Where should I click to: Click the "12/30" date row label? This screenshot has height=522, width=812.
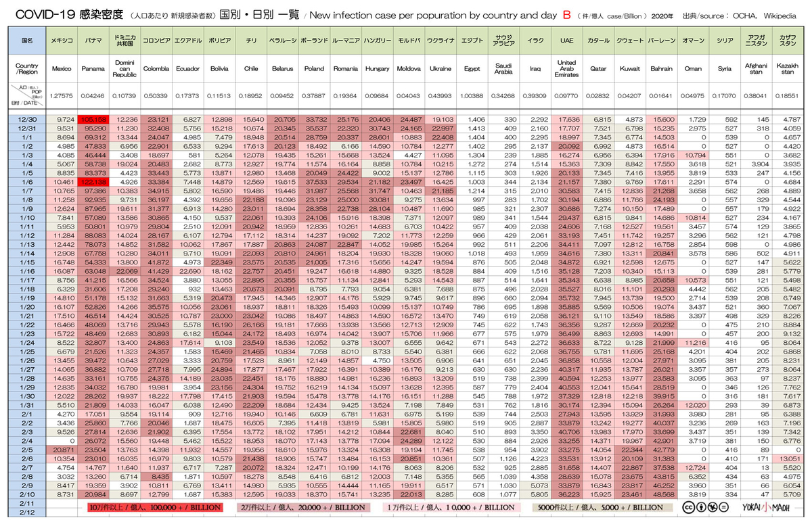(x=27, y=118)
